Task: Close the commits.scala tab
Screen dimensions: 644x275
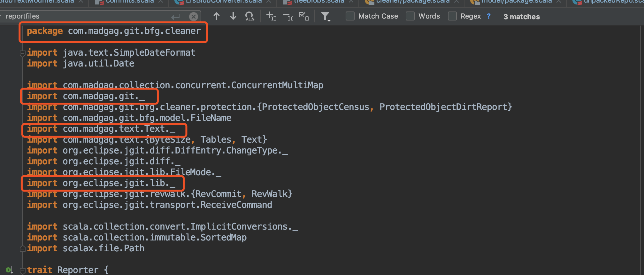Action: click(x=161, y=2)
